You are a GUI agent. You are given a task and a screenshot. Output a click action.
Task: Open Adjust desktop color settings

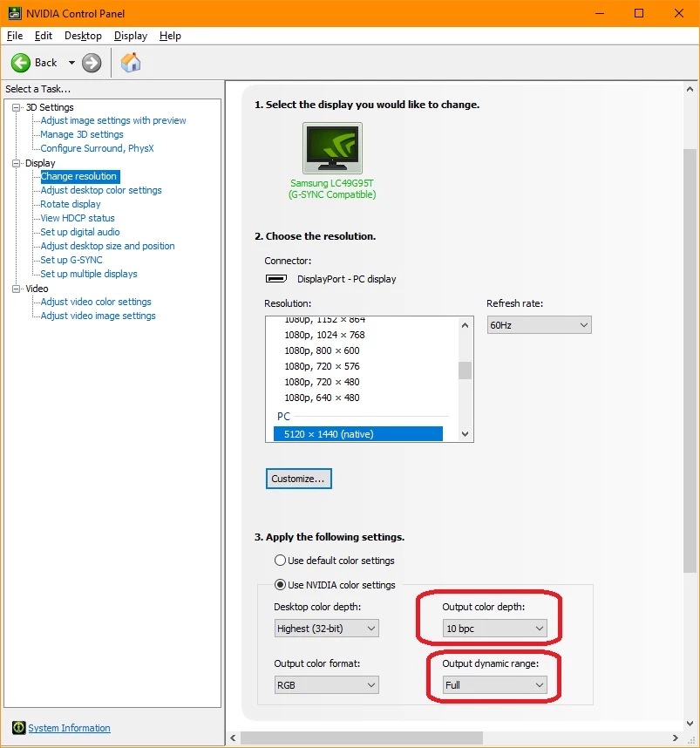pyautogui.click(x=101, y=190)
